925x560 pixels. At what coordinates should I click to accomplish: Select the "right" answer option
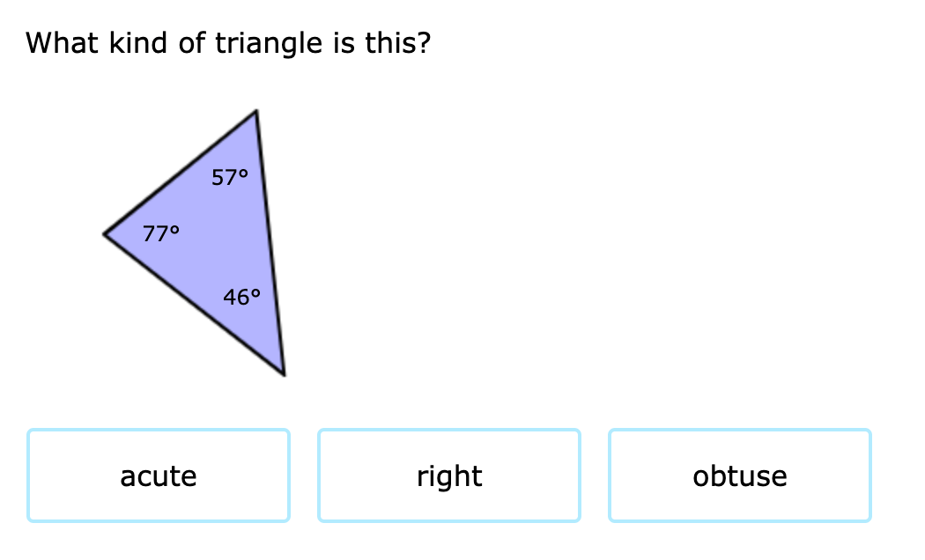point(449,475)
